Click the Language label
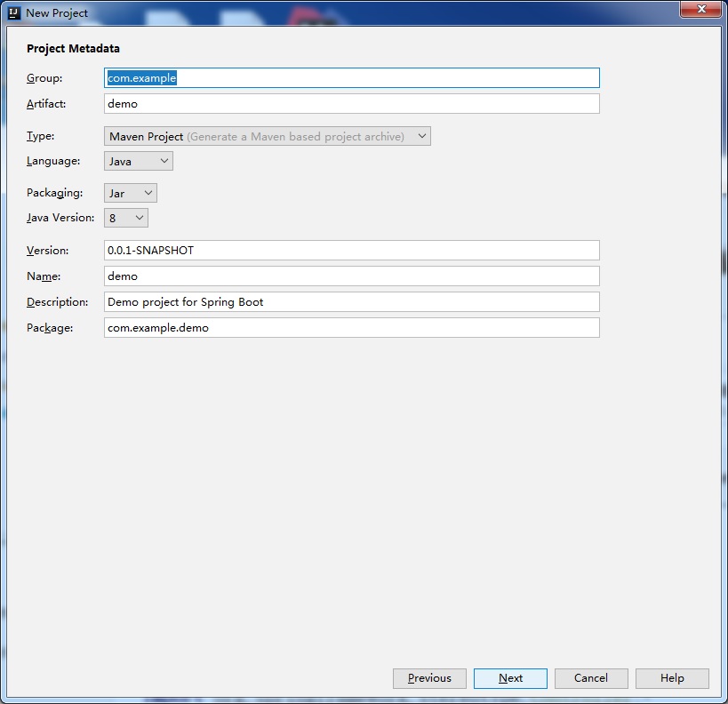Viewport: 728px width, 704px height. tap(53, 161)
